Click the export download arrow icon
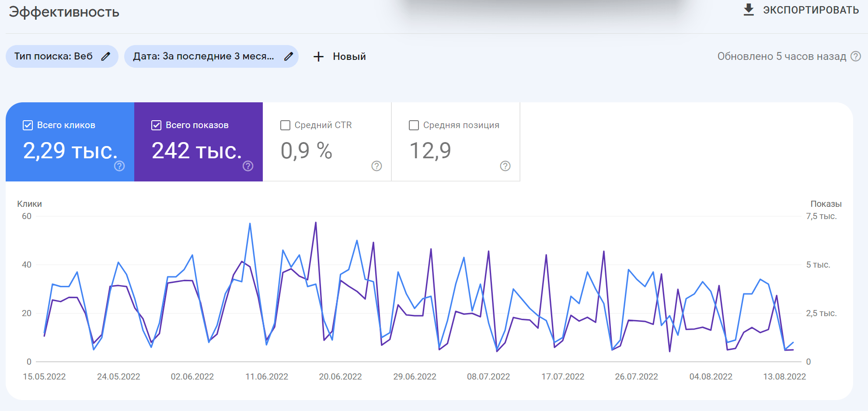Image resolution: width=868 pixels, height=411 pixels. tap(749, 10)
